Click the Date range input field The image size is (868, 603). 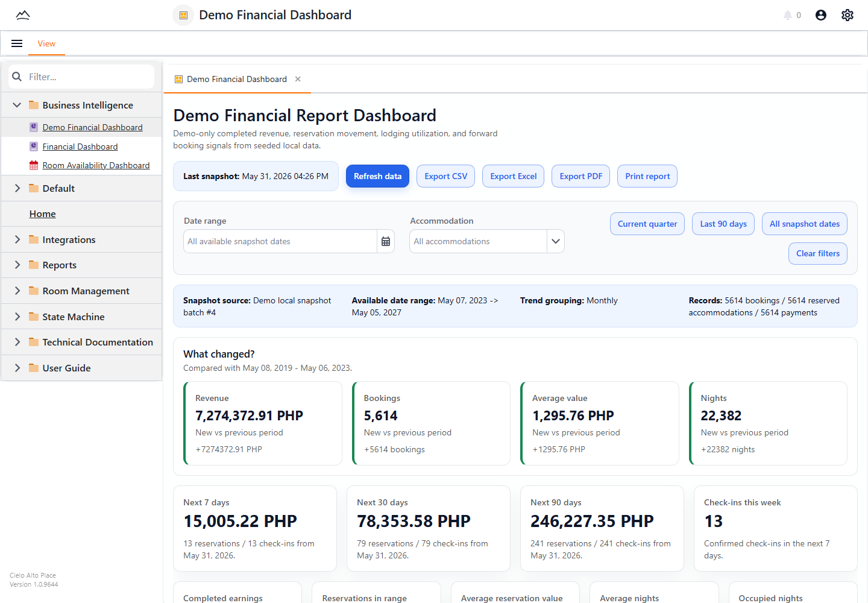(x=280, y=241)
